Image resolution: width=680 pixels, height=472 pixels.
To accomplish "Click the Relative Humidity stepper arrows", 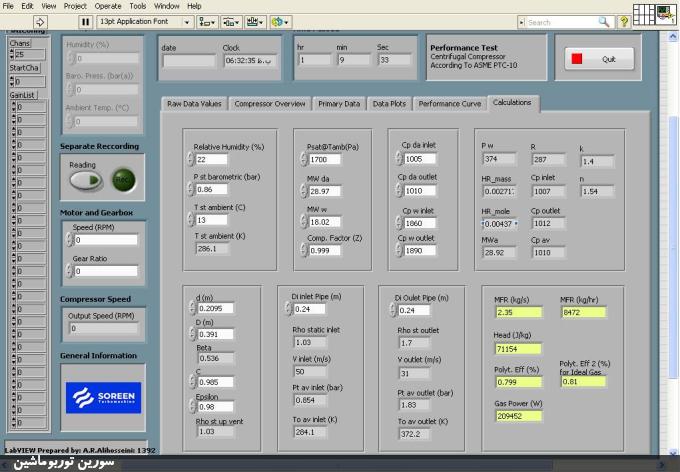I will [x=191, y=160].
